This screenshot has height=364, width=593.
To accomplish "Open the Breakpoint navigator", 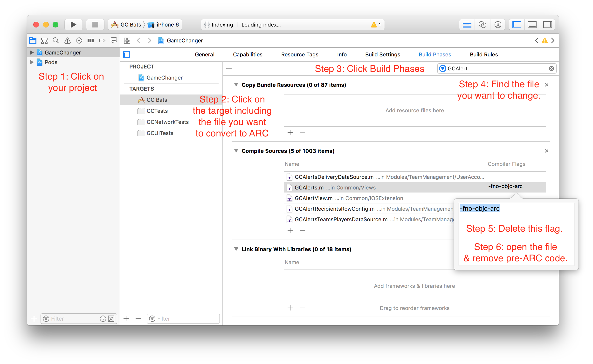I will point(102,40).
